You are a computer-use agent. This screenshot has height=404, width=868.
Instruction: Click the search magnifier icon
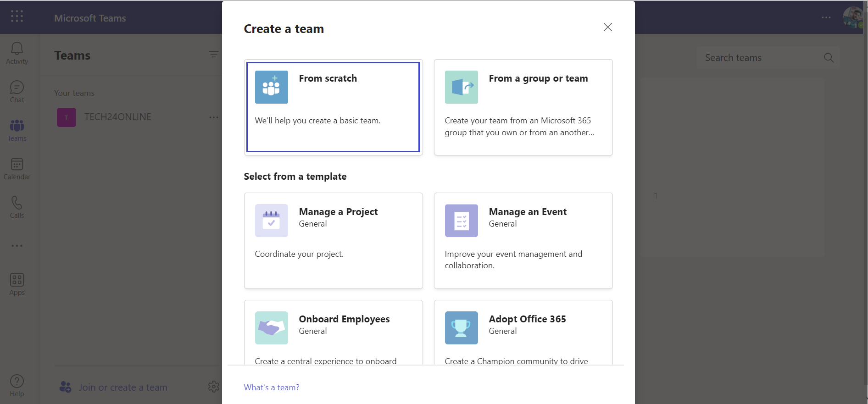pyautogui.click(x=829, y=58)
